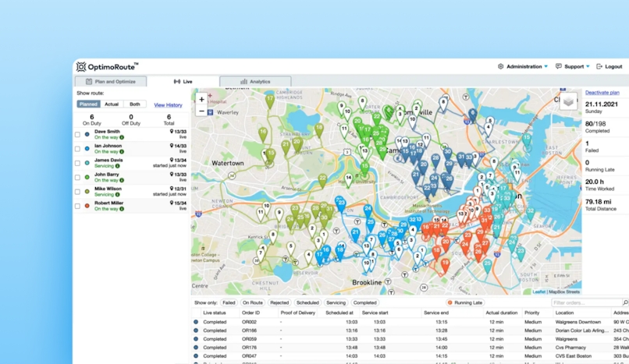Filter orders by Running Late
The height and width of the screenshot is (364, 629).
click(x=464, y=302)
